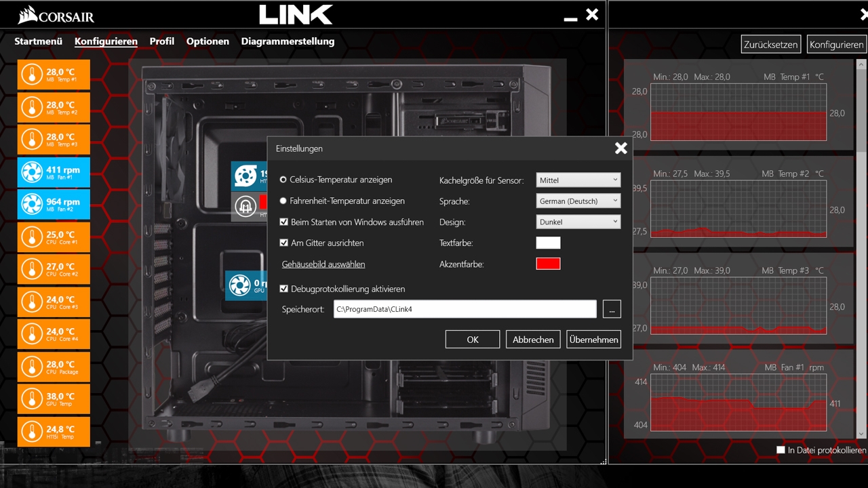Select the MB Fan #2 964 rpm tile
Screen dimensions: 868x488
tap(54, 204)
